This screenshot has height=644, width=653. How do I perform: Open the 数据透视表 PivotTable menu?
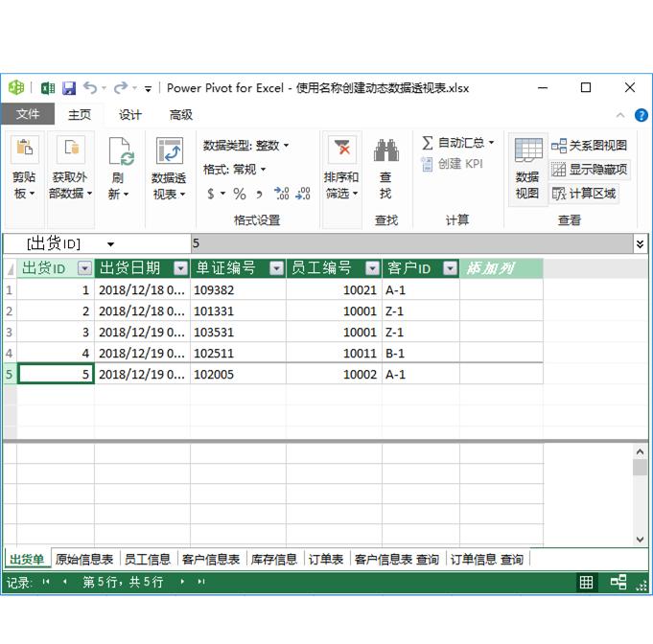tap(169, 169)
